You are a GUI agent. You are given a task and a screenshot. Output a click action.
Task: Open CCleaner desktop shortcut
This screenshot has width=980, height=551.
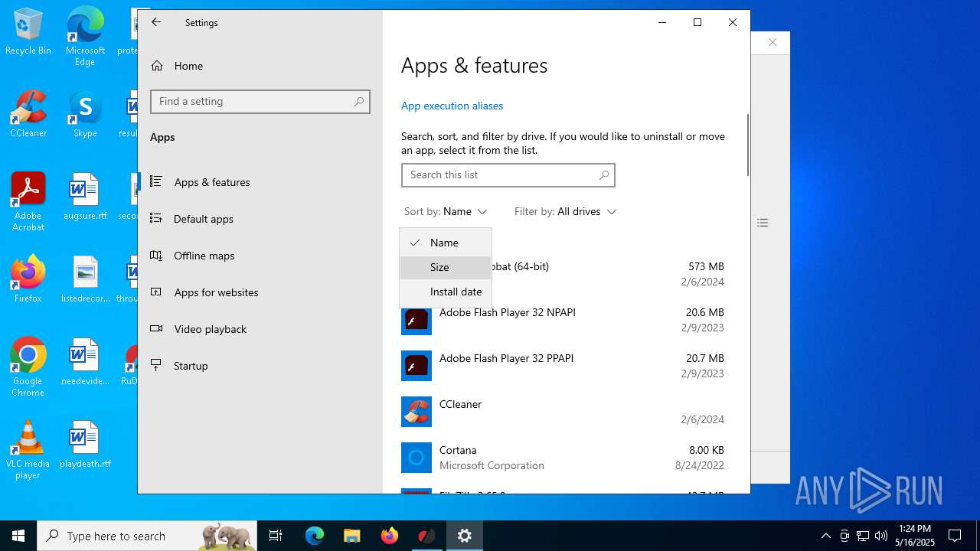click(28, 114)
